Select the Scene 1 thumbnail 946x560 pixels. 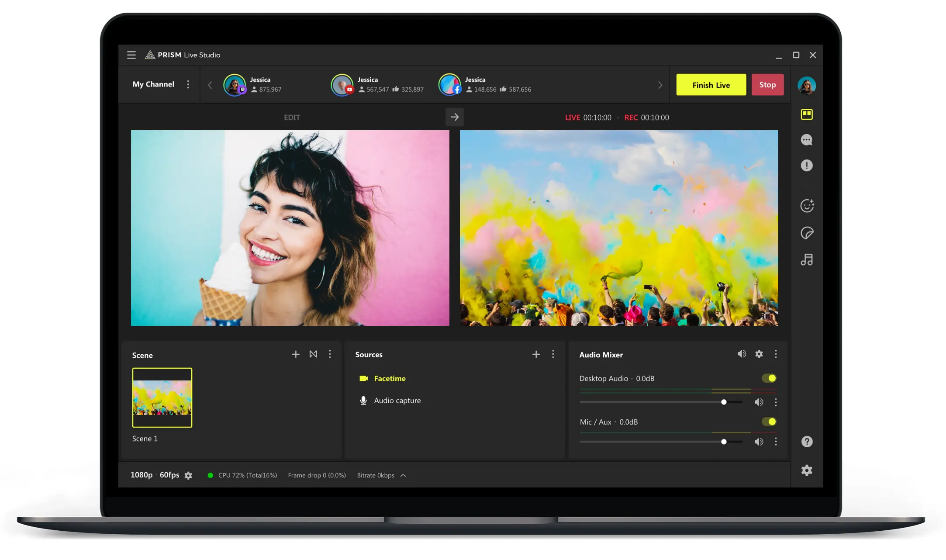click(x=162, y=398)
